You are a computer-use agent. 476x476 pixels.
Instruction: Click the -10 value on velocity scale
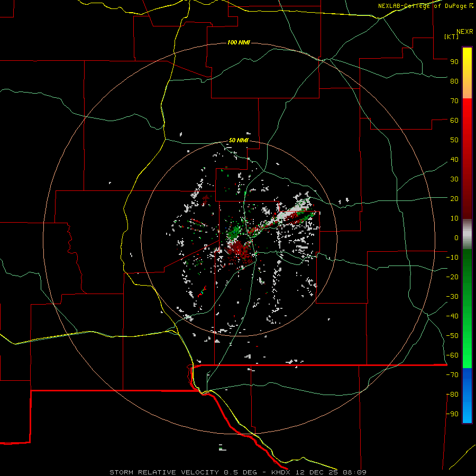(x=452, y=258)
